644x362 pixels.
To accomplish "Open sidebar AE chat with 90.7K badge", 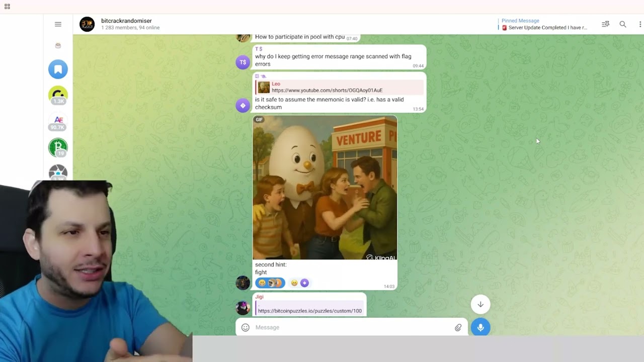I will point(58,122).
